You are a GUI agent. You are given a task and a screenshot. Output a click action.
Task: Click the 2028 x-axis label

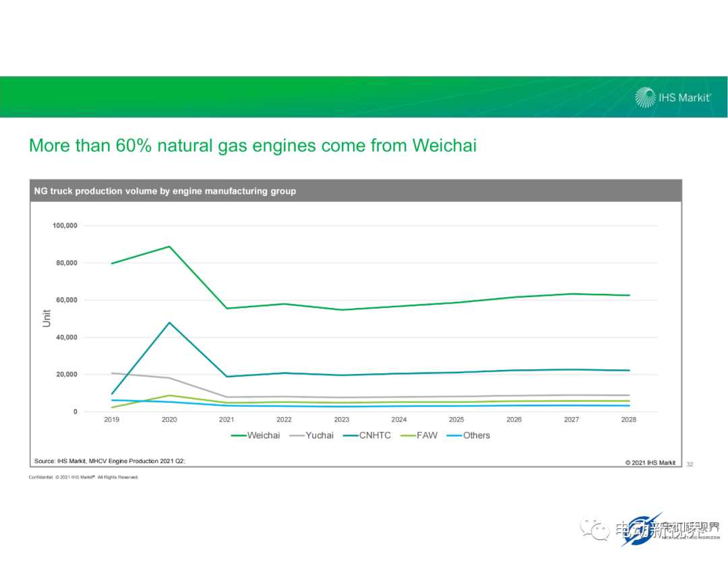(629, 420)
